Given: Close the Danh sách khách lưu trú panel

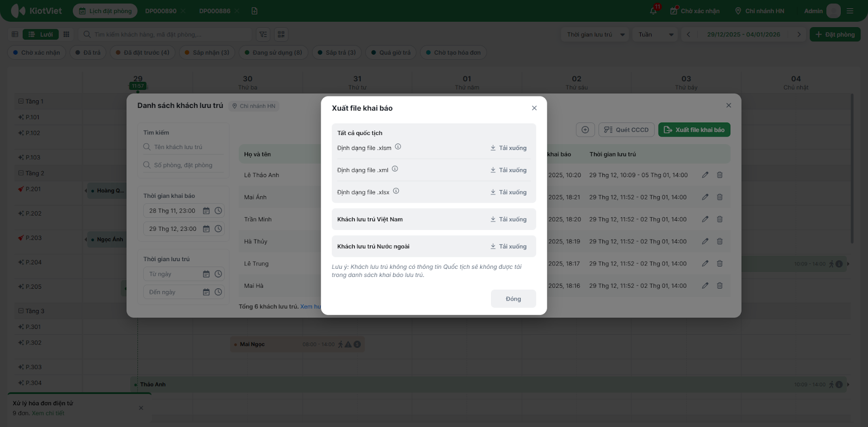Looking at the screenshot, I should pyautogui.click(x=729, y=105).
